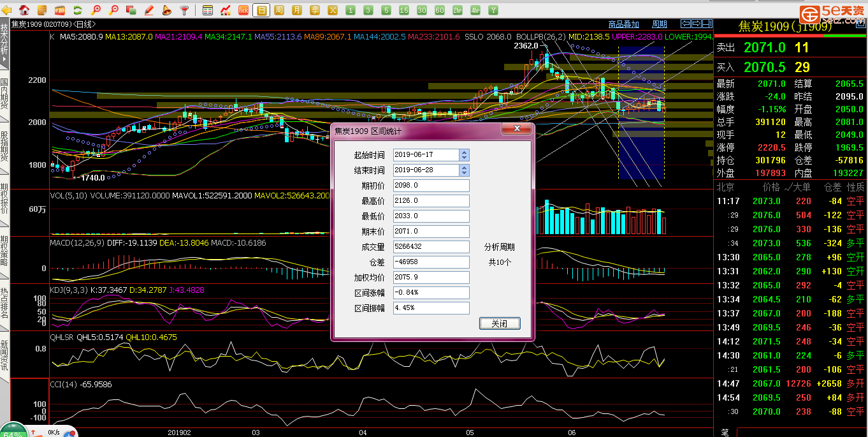This screenshot has width=868, height=437.
Task: Open the quote table list icon
Action: coord(208,10)
